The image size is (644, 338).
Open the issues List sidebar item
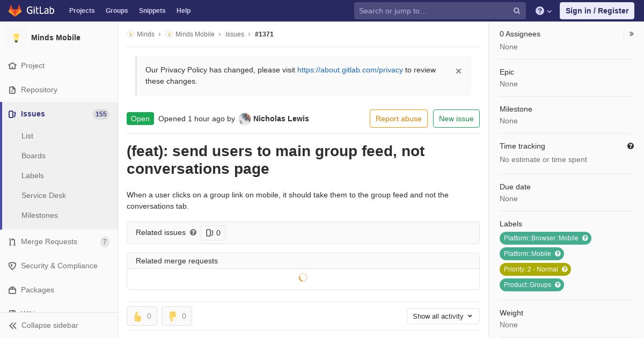(x=27, y=136)
